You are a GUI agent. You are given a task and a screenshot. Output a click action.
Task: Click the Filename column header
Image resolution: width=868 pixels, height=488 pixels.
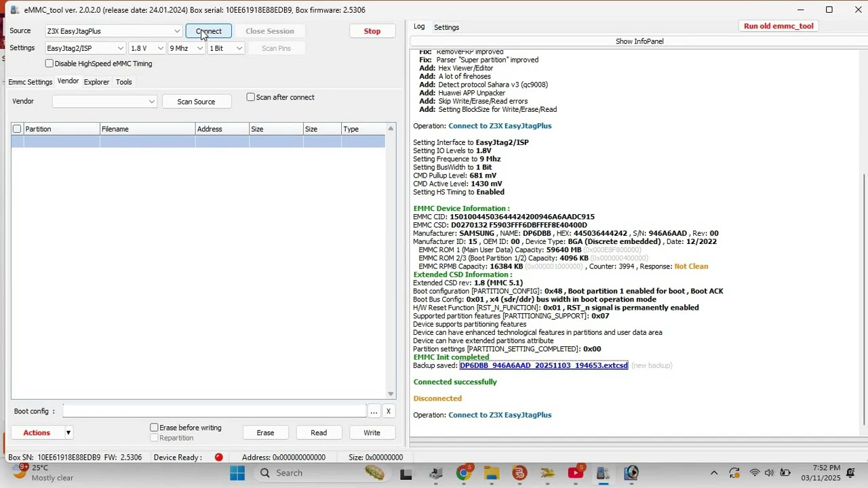click(x=147, y=129)
